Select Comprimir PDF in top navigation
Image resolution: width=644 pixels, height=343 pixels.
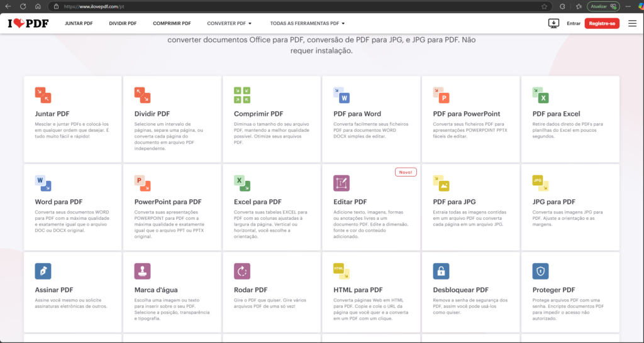click(172, 23)
